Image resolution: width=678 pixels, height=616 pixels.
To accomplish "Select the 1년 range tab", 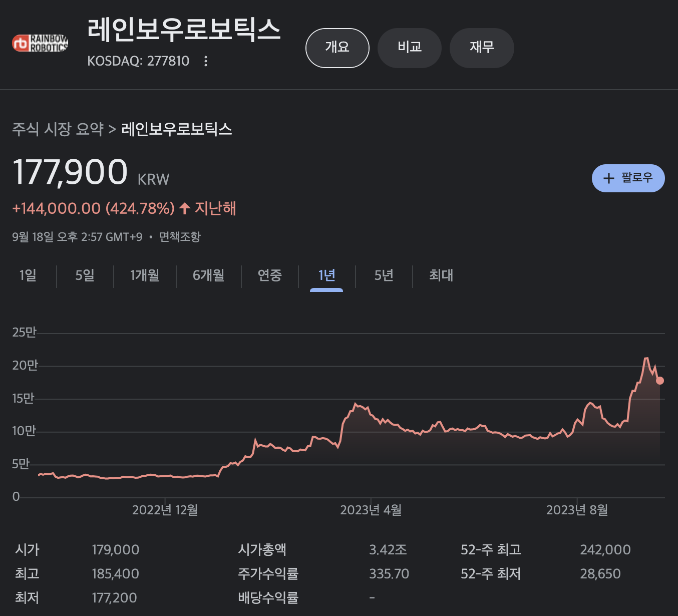I will 326,275.
